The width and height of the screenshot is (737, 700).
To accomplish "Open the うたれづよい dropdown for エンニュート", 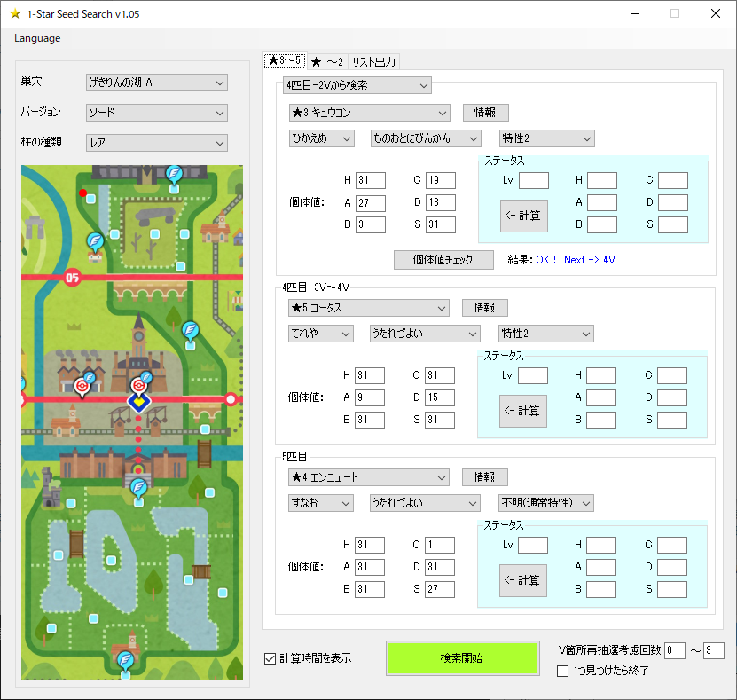I will 425,503.
